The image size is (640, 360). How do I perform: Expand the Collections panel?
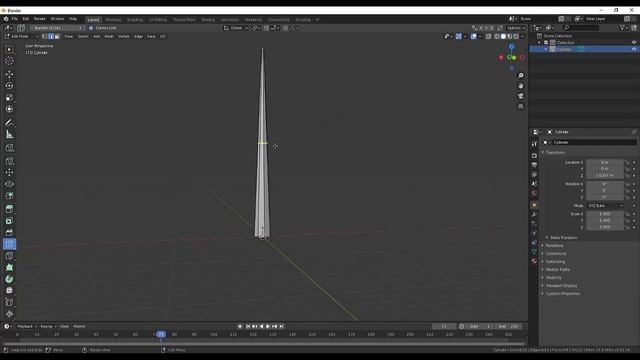[556, 253]
